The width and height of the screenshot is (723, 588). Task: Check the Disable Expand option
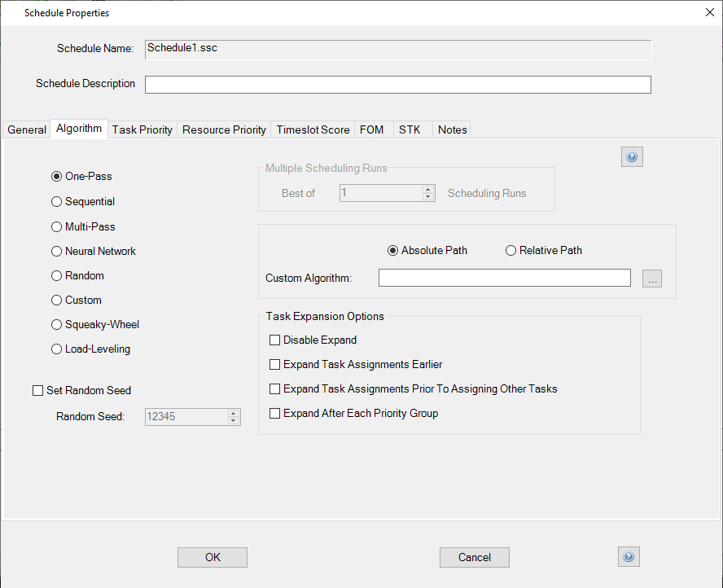pos(274,340)
